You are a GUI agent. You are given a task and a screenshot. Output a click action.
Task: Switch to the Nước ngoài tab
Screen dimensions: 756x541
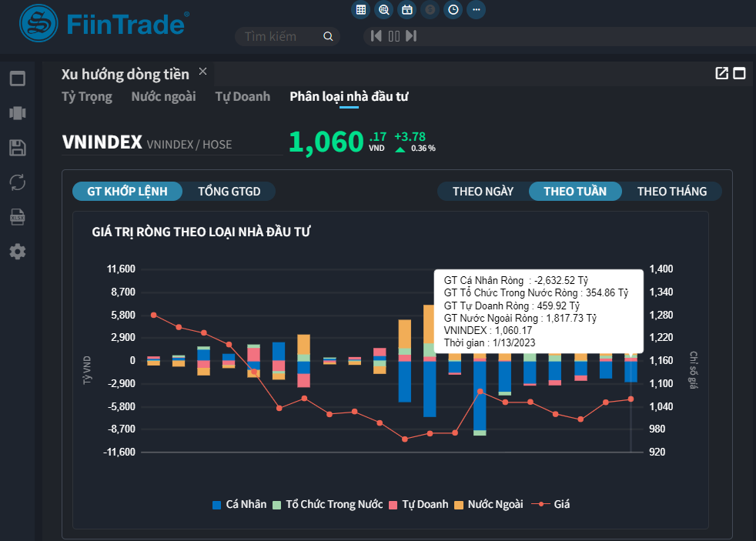(163, 96)
